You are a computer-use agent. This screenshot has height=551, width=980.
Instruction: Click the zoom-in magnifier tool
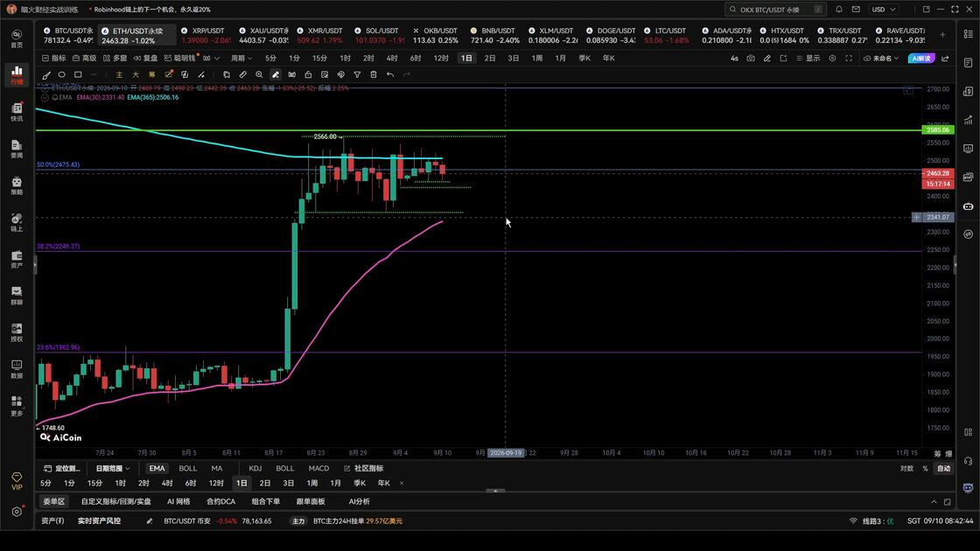click(x=259, y=75)
